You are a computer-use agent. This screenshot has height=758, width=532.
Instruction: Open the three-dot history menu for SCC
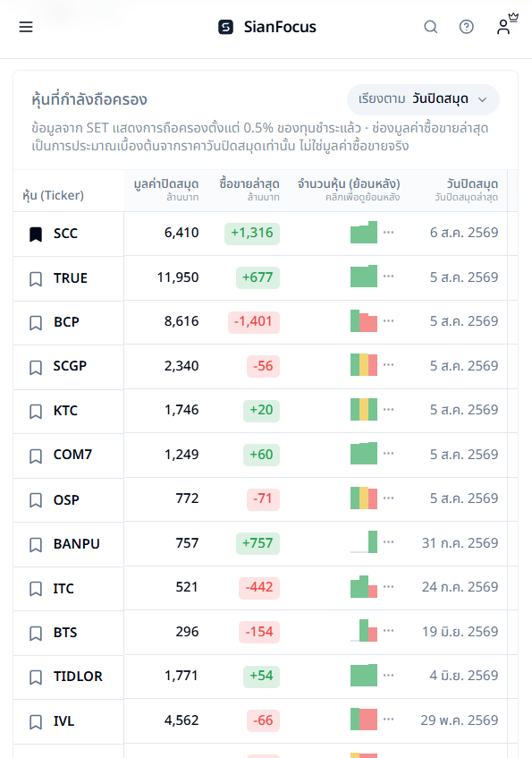[x=388, y=233]
